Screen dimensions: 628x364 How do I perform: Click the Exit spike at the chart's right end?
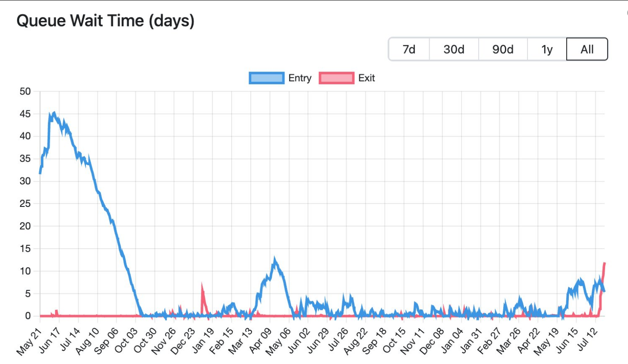click(x=604, y=264)
